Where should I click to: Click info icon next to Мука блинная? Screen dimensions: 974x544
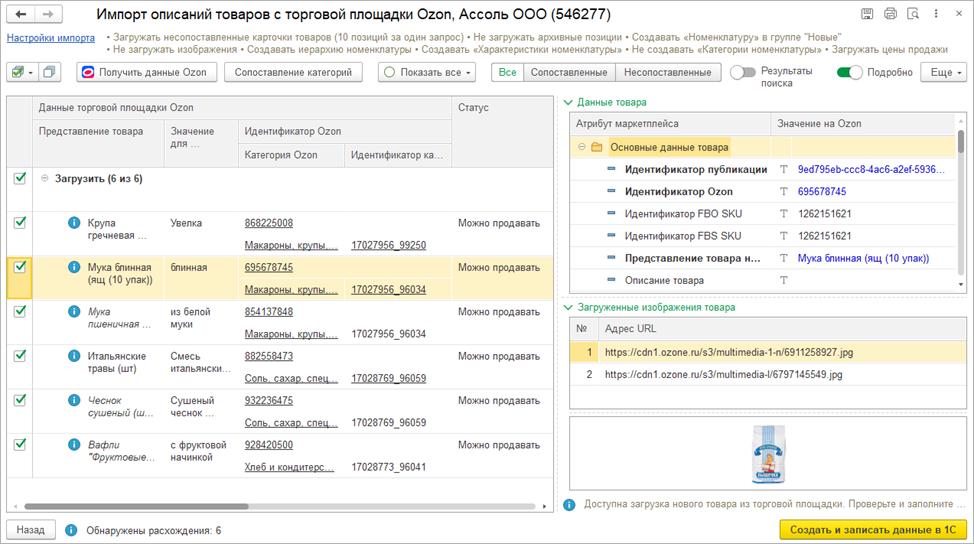pos(73,268)
